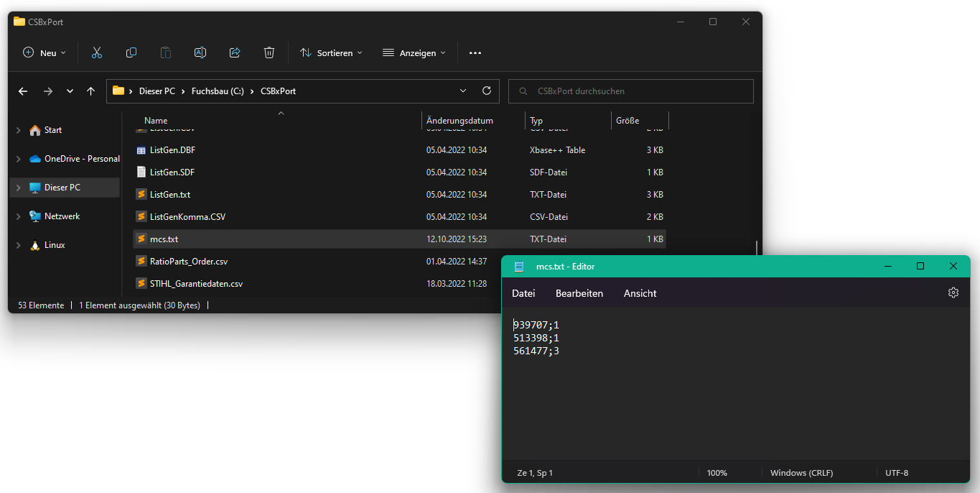
Task: Click the ListGen.txt Sublime icon
Action: [141, 195]
